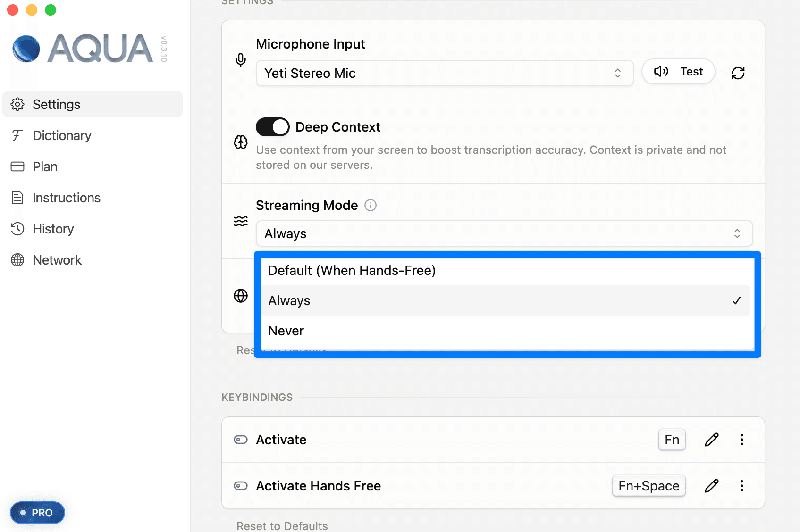Open the Microphone Input dropdown

pos(444,73)
